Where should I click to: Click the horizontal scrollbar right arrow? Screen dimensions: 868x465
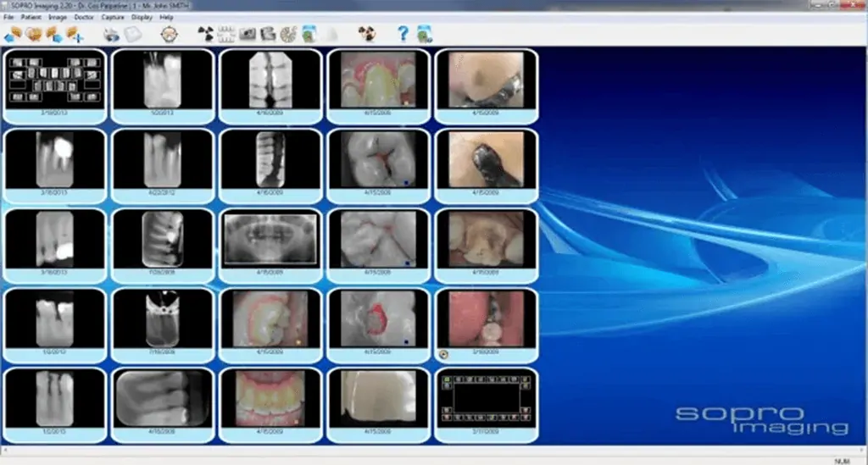(x=863, y=451)
